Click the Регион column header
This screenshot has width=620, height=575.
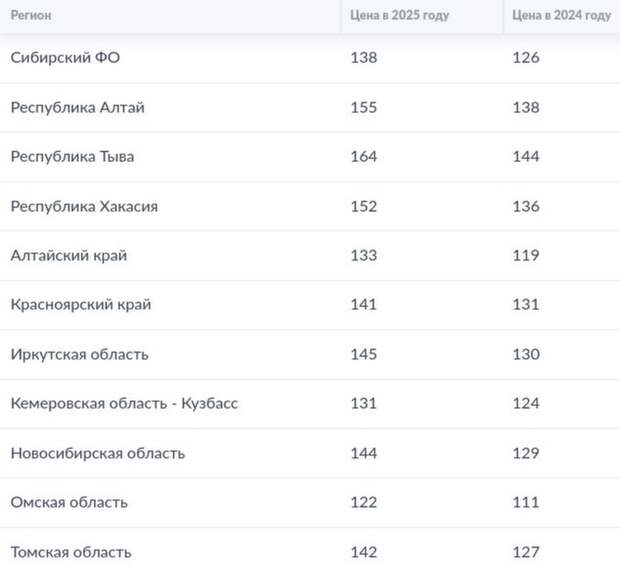pos(31,15)
